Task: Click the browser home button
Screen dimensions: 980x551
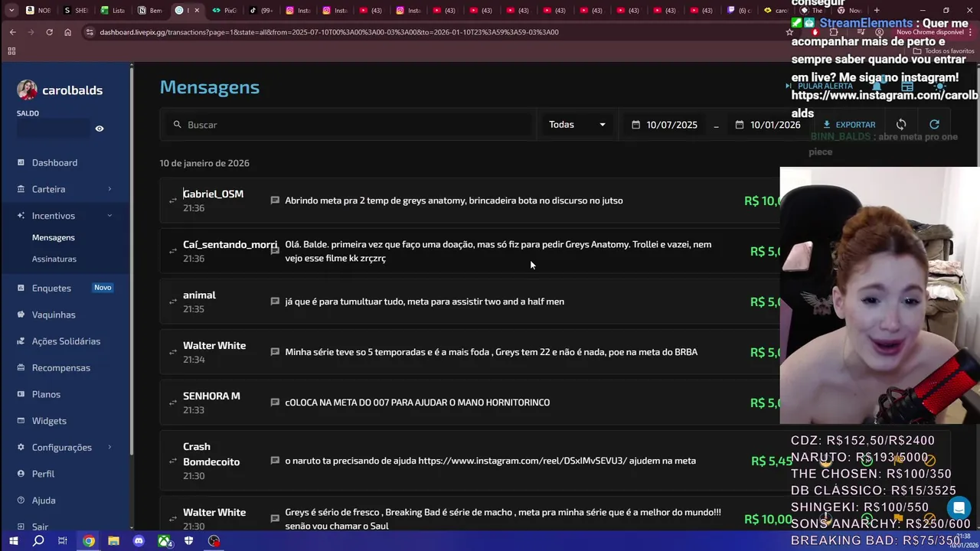Action: click(67, 32)
